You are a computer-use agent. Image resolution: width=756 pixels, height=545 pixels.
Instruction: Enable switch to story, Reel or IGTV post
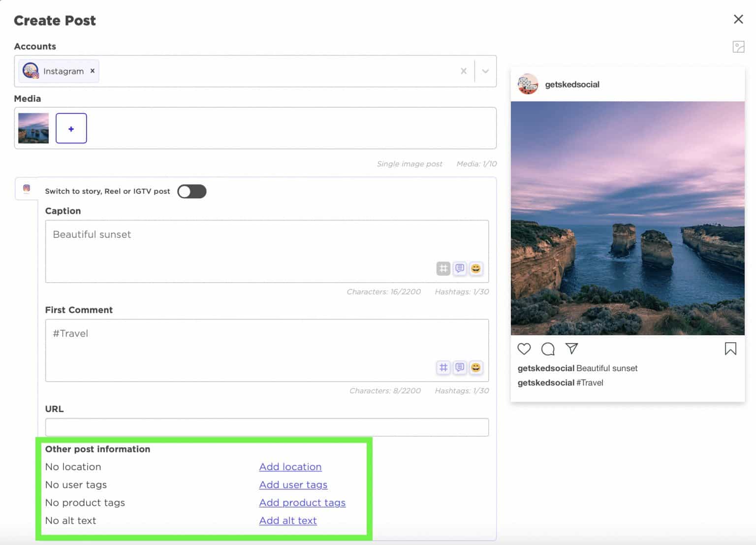tap(192, 192)
